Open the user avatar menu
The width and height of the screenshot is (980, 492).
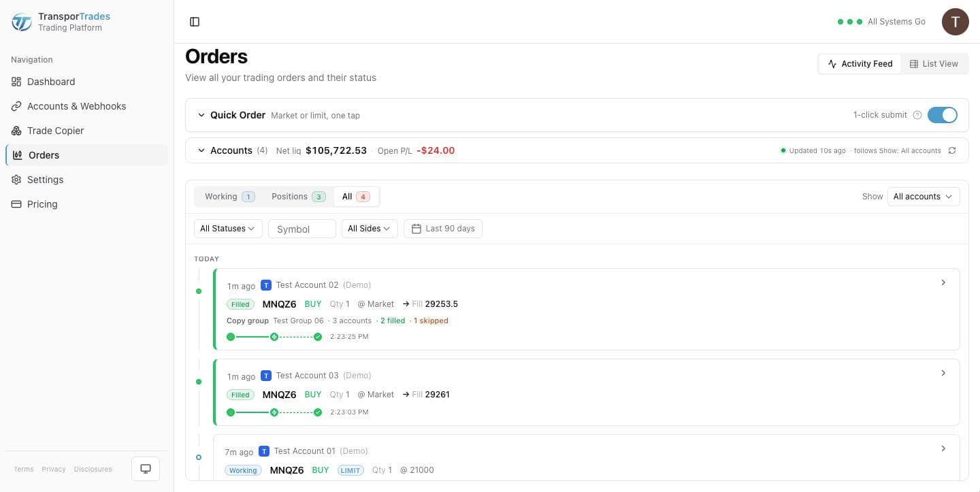tap(955, 22)
